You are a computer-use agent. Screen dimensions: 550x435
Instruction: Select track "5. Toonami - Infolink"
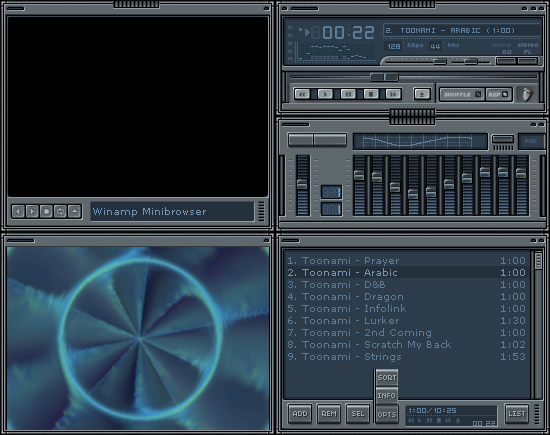(x=407, y=309)
